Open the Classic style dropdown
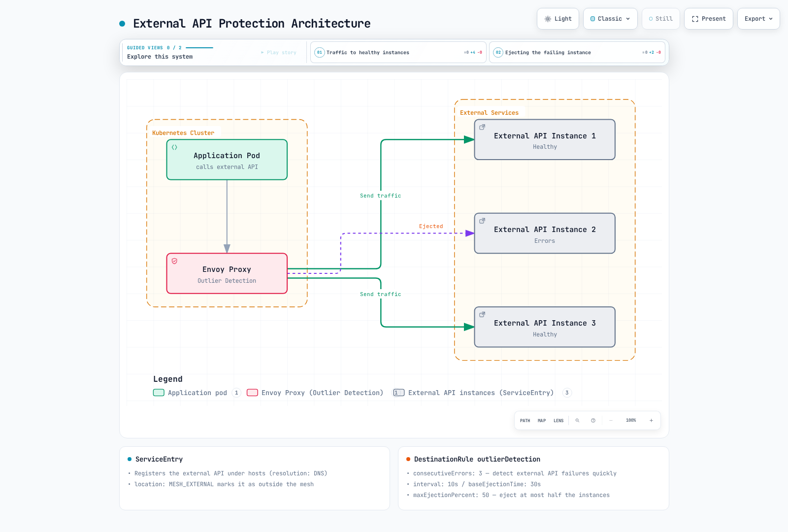Screen dimensions: 788x532 point(610,19)
